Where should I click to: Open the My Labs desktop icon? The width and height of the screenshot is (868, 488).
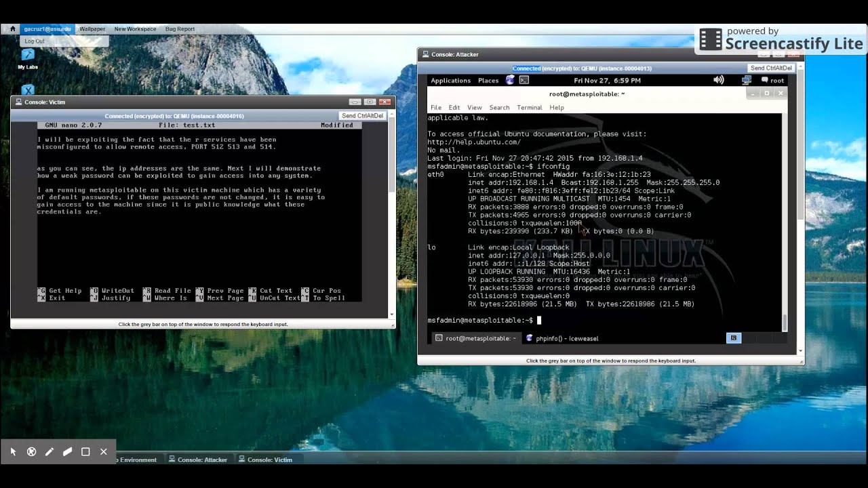pos(28,59)
